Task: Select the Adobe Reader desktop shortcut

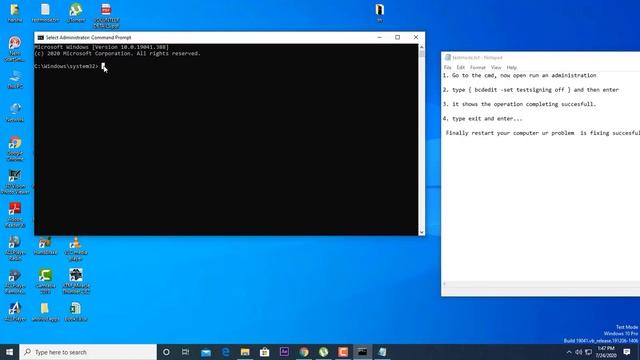Action: coord(15,215)
